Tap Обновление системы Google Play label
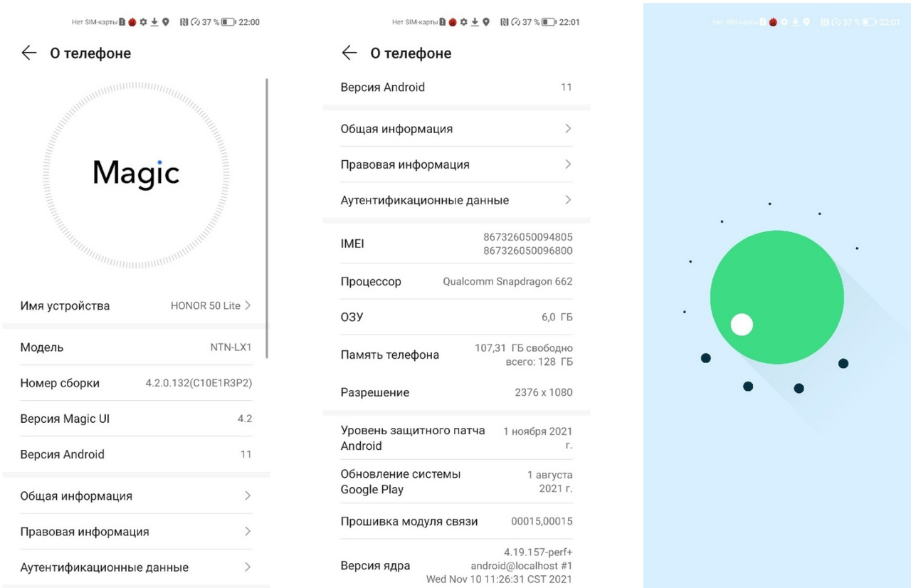This screenshot has height=588, width=911. coord(400,481)
